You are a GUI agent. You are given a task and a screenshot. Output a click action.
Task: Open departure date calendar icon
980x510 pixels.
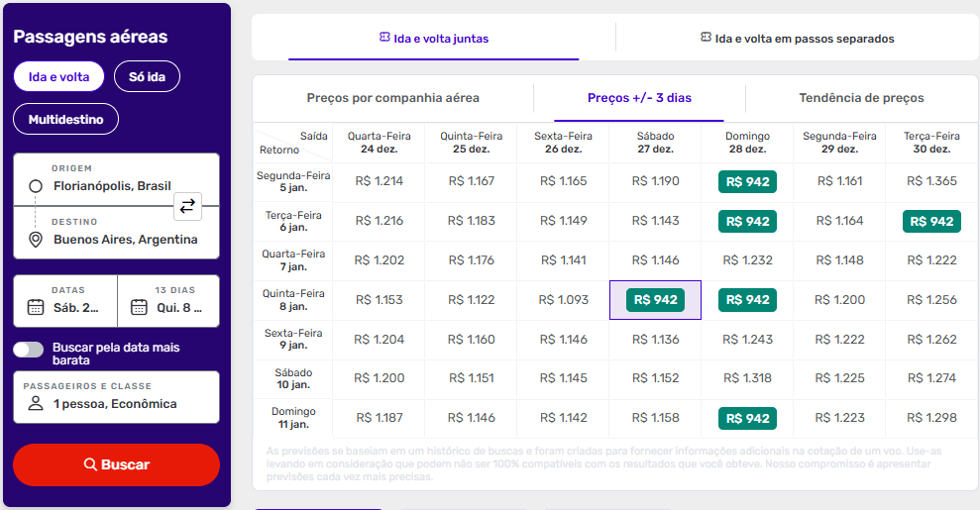[x=36, y=307]
